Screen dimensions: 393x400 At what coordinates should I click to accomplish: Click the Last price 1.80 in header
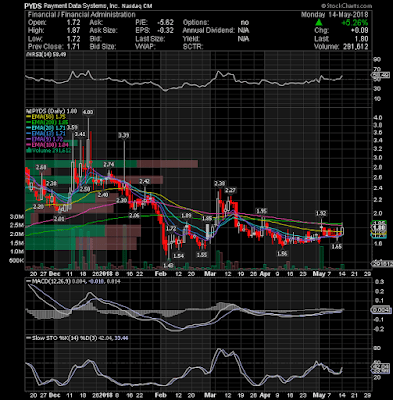[362, 39]
